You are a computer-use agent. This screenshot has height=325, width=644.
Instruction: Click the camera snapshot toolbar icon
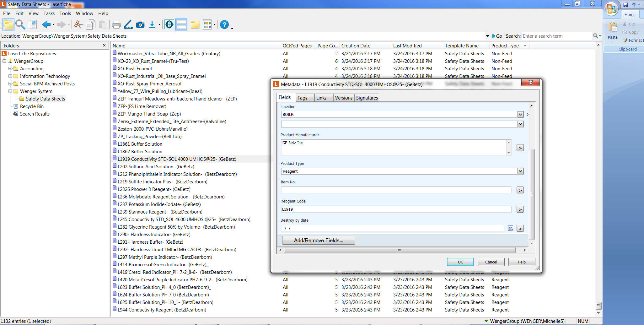click(140, 24)
